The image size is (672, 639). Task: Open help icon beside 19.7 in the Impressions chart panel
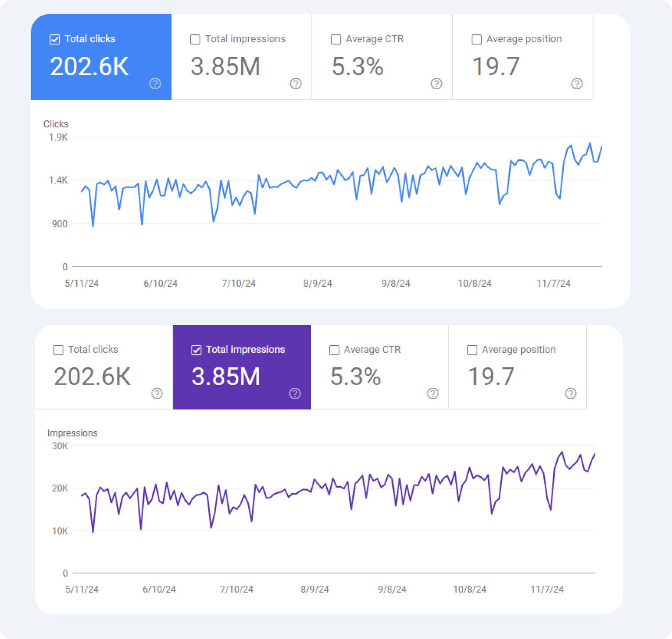coord(570,393)
